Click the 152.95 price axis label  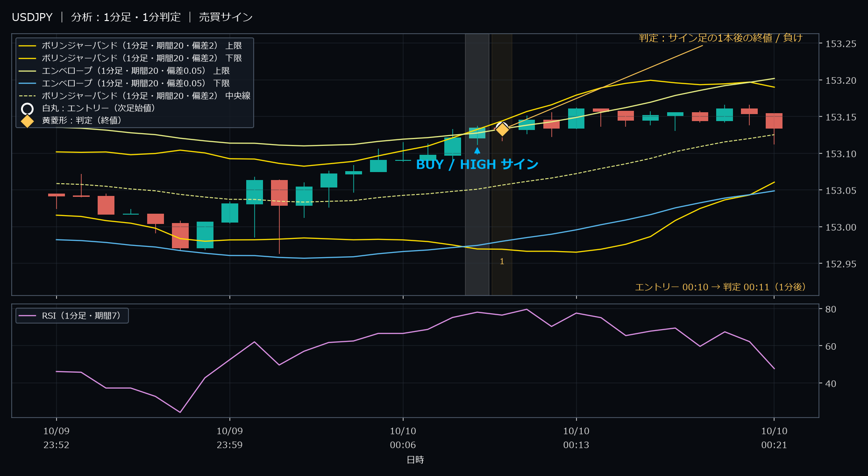pyautogui.click(x=841, y=264)
